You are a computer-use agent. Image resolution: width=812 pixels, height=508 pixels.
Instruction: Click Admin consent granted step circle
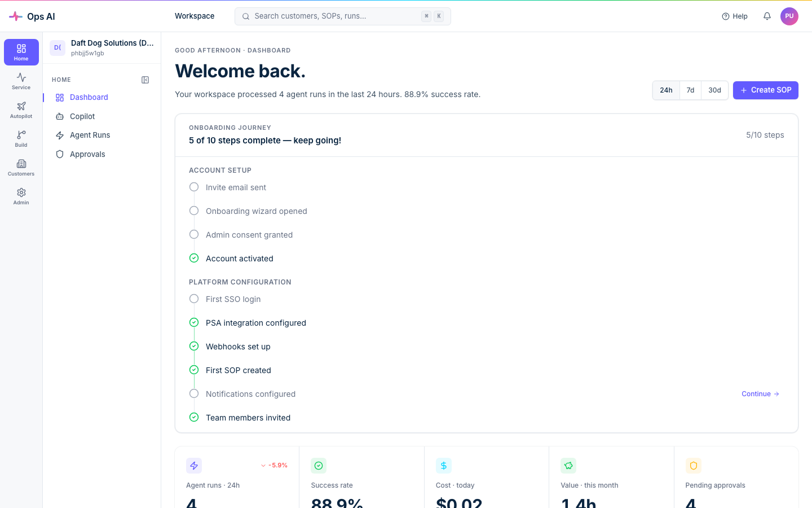coord(194,234)
